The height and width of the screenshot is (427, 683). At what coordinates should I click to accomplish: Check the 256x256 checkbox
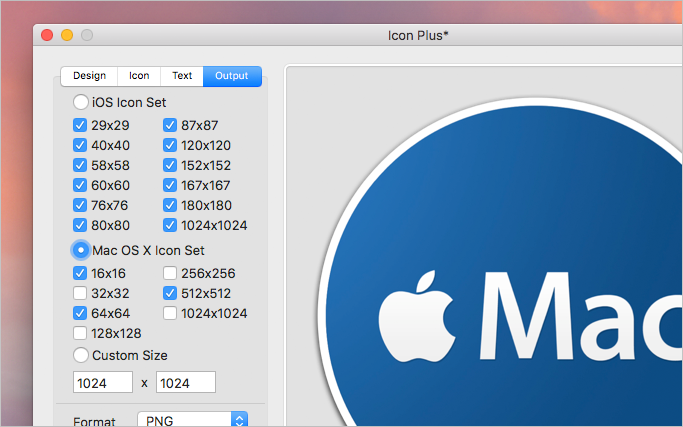pyautogui.click(x=170, y=273)
